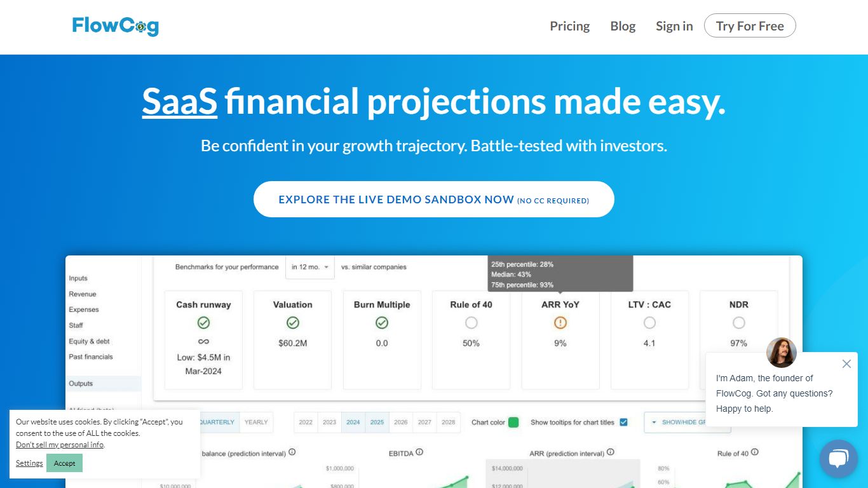The height and width of the screenshot is (488, 868).
Task: Select the Rule of 40 status circle
Action: click(x=471, y=323)
